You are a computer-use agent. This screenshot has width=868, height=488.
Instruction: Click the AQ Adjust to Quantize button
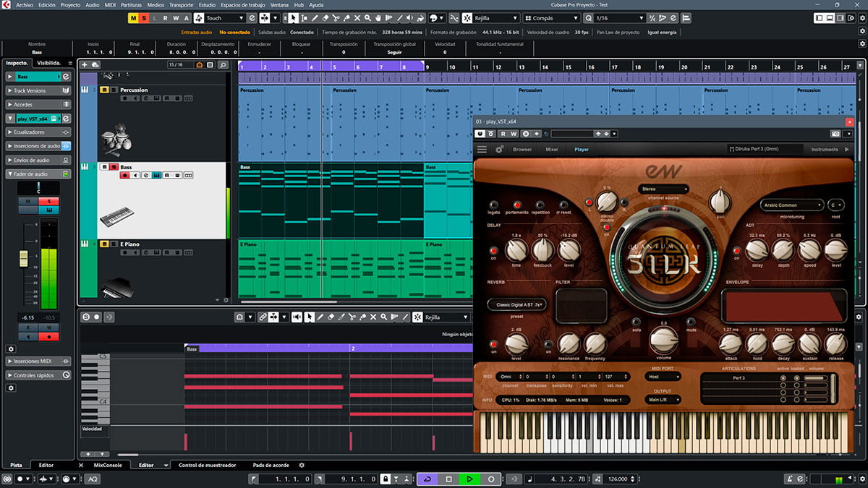click(x=93, y=479)
